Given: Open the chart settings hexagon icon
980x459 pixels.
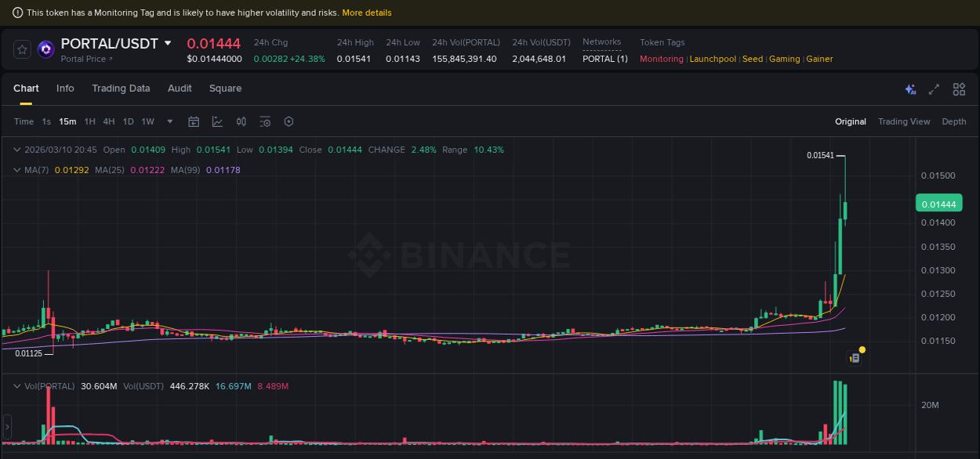Looking at the screenshot, I should (x=289, y=121).
